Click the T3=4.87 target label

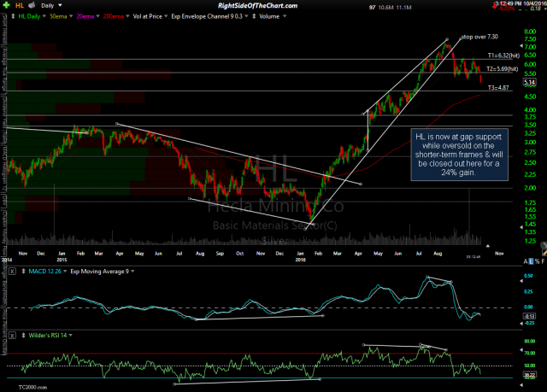498,88
